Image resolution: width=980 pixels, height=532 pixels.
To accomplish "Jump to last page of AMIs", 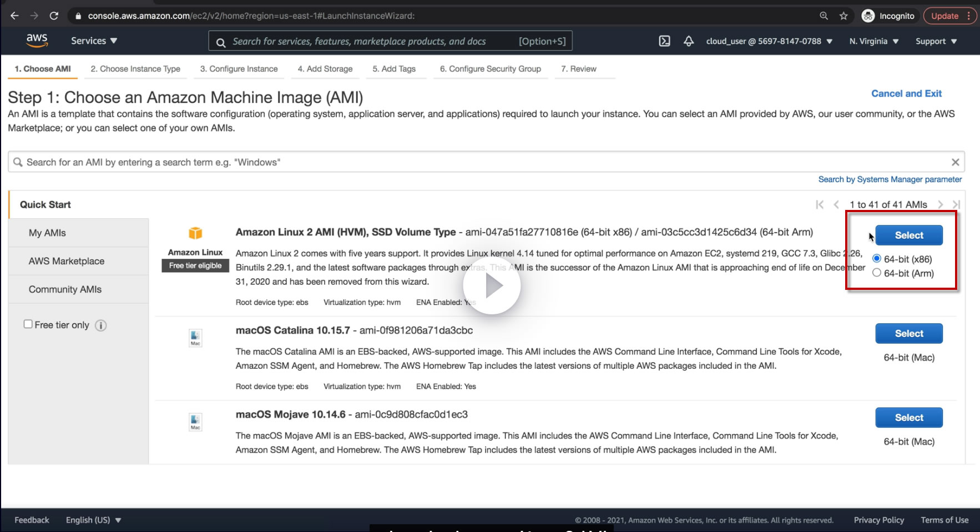I will pos(956,204).
